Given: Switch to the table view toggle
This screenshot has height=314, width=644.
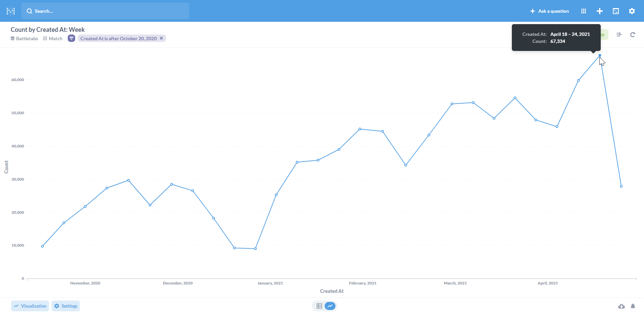Looking at the screenshot, I should coord(319,306).
